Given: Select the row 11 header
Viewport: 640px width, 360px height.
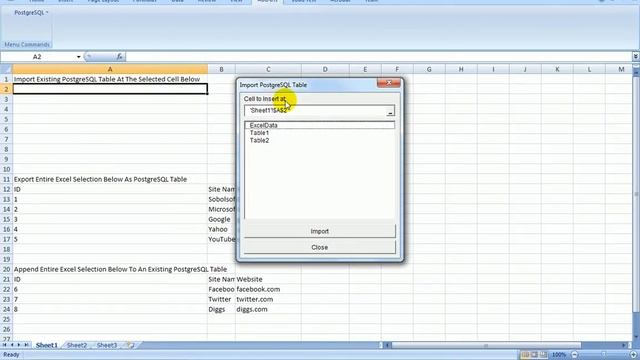Looking at the screenshot, I should tap(6, 179).
